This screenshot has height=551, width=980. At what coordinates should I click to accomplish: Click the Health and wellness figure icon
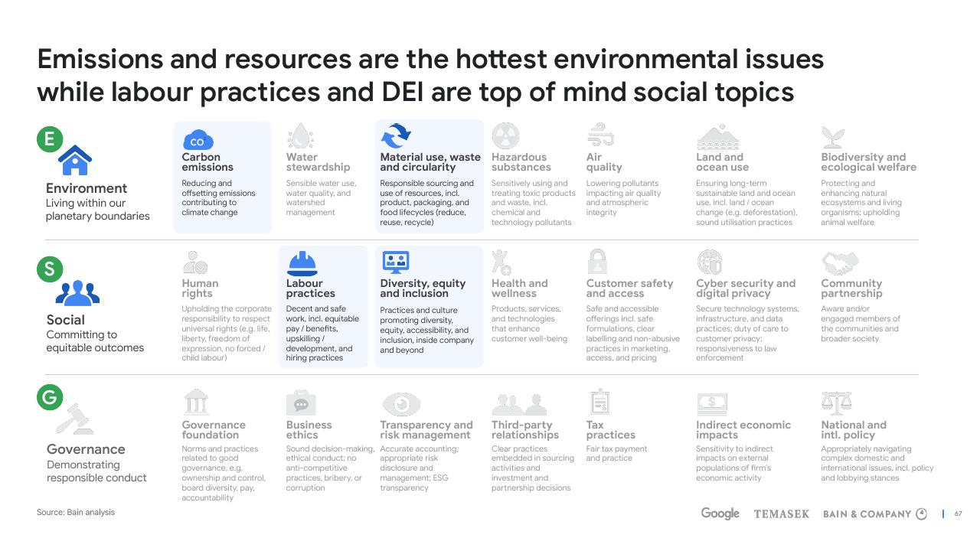pos(501,262)
